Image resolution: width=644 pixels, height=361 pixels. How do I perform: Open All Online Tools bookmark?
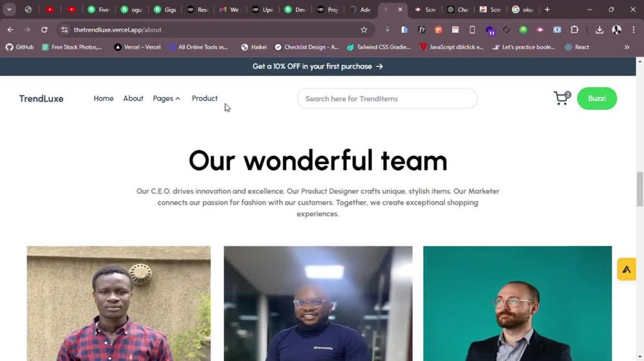198,47
